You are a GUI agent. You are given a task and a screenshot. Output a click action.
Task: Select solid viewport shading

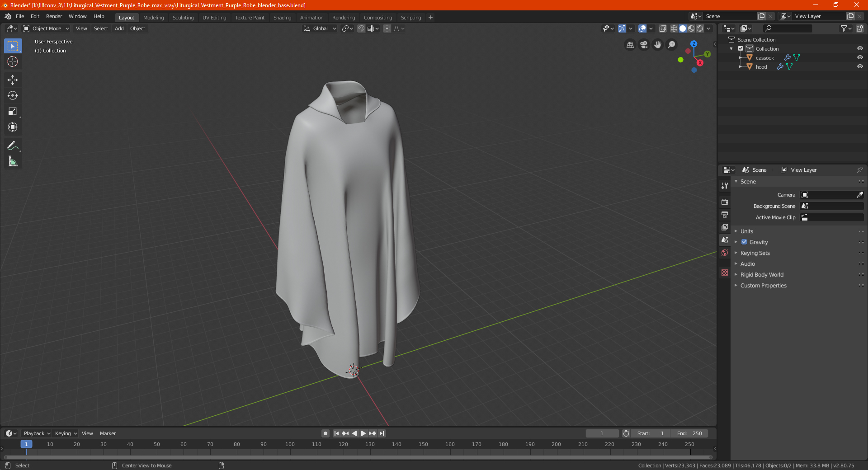[x=683, y=28]
